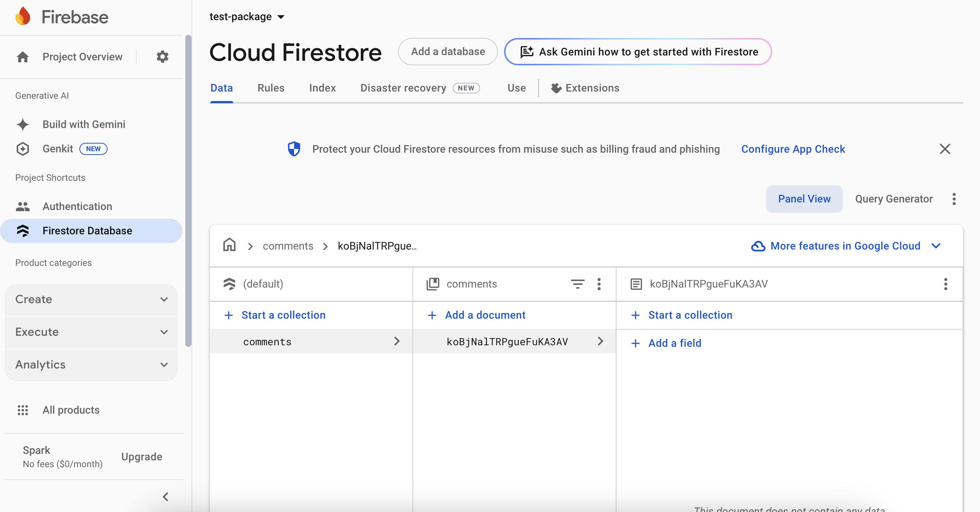The image size is (980, 512).
Task: Click the Genkit hexagon icon
Action: [x=23, y=149]
